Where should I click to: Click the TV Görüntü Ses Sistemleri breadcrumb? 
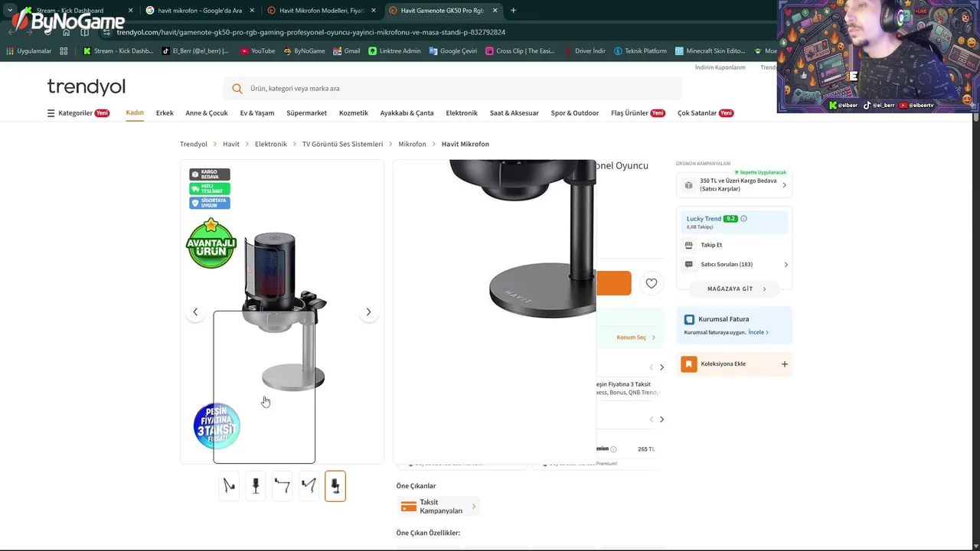(x=342, y=145)
